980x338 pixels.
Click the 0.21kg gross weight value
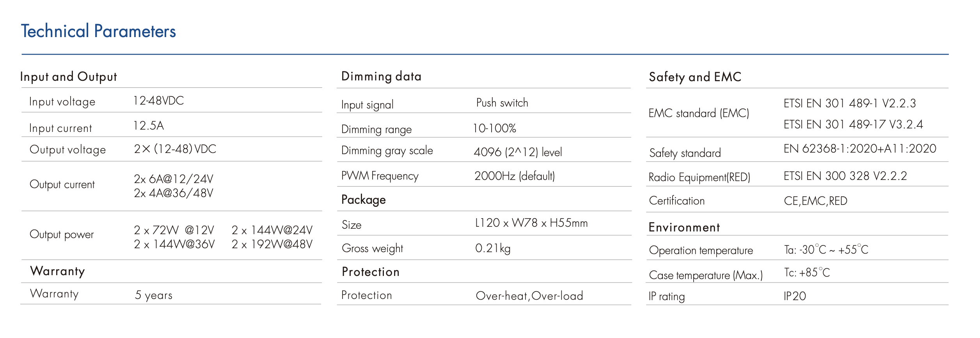click(492, 248)
